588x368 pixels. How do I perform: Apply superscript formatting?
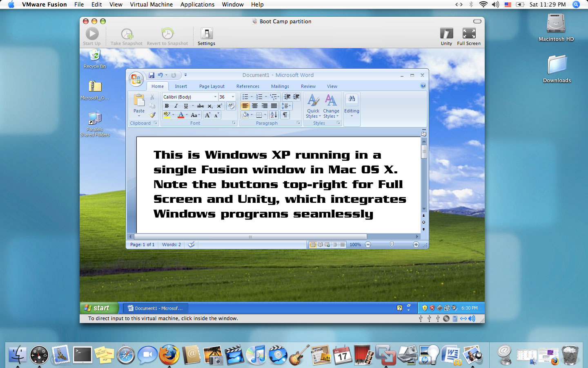(x=219, y=106)
